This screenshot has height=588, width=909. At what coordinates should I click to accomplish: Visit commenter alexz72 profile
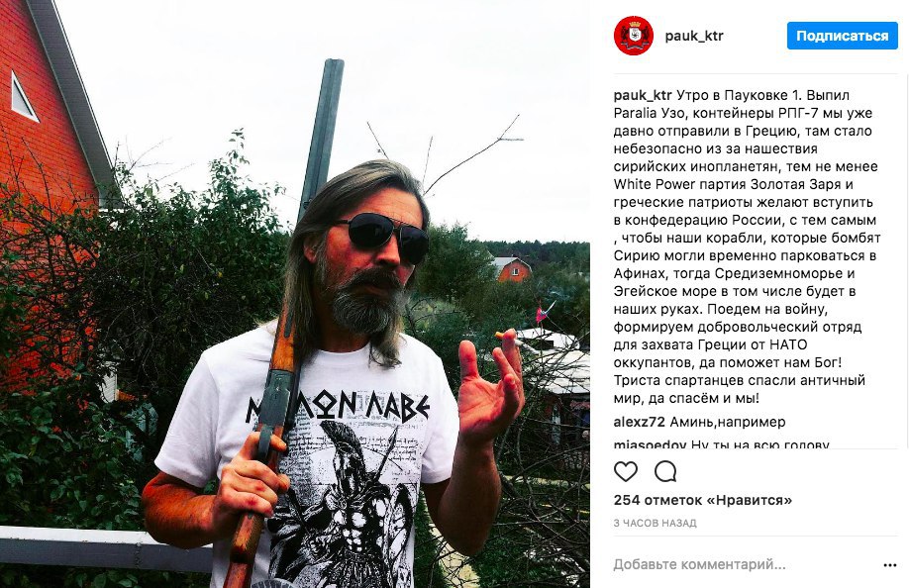(639, 422)
